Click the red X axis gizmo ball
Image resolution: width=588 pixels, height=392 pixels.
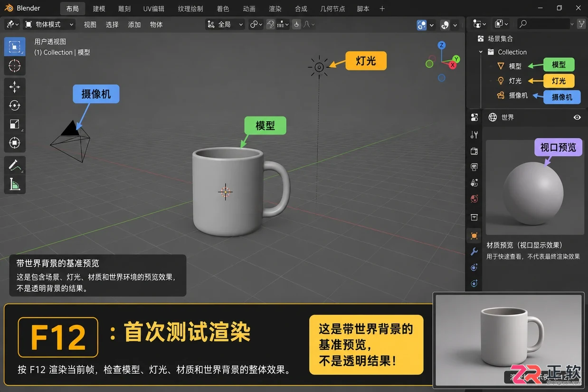point(452,66)
